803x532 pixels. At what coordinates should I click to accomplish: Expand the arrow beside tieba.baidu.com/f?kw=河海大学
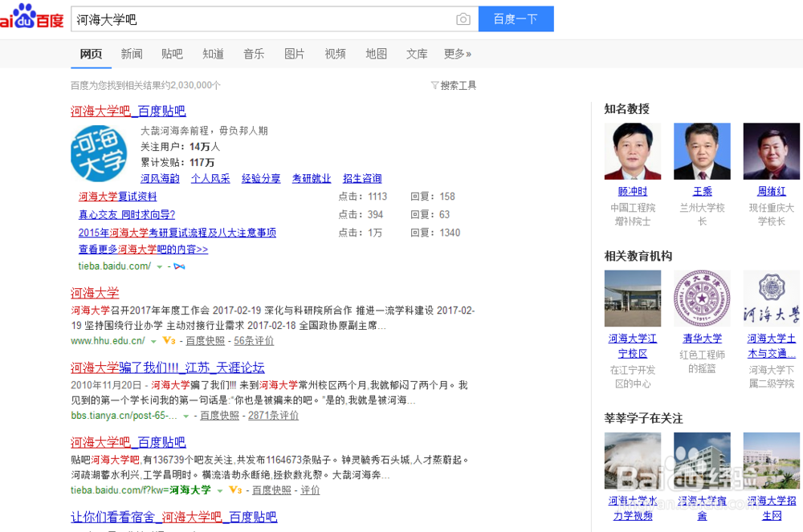[220, 491]
